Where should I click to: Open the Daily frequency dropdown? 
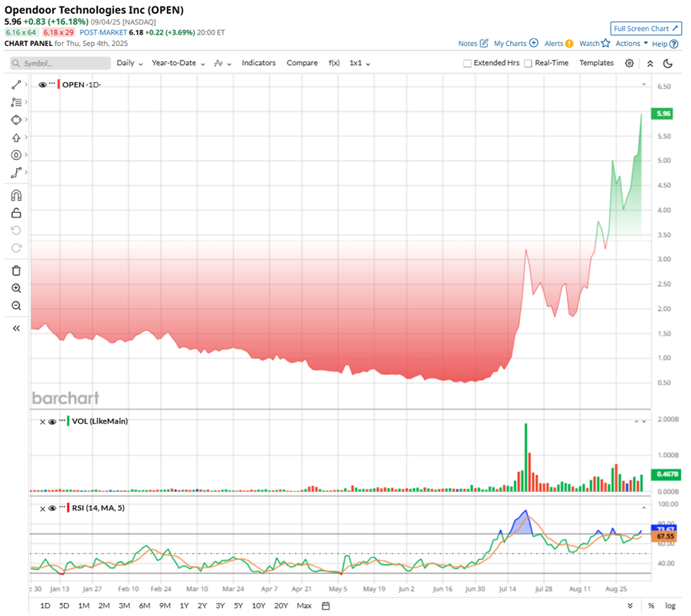(x=129, y=63)
